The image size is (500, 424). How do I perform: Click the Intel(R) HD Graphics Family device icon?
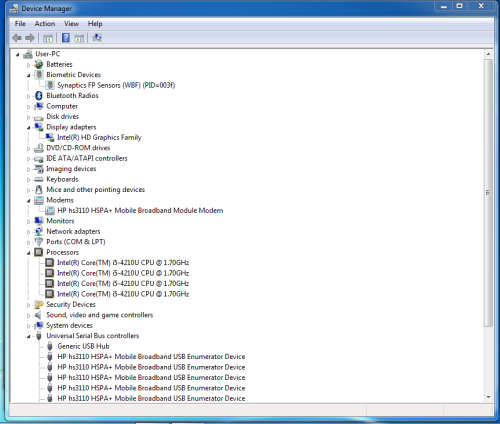point(50,137)
